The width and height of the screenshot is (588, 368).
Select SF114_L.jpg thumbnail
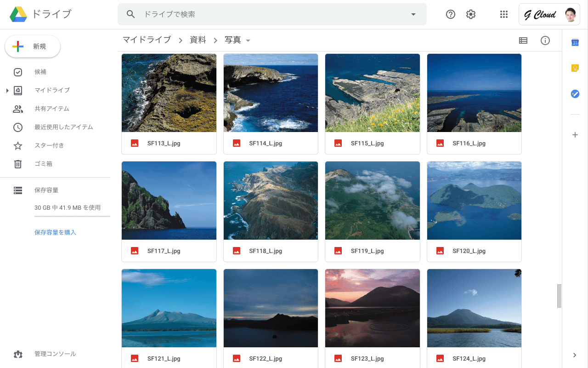point(271,93)
